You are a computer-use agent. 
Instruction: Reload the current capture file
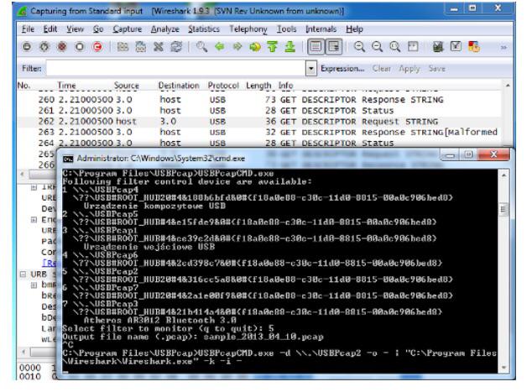176,46
